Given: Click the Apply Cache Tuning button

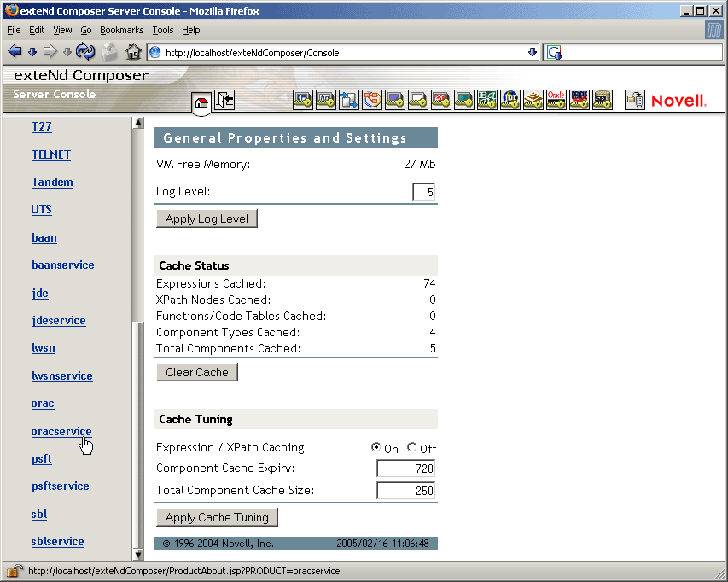Looking at the screenshot, I should point(217,517).
